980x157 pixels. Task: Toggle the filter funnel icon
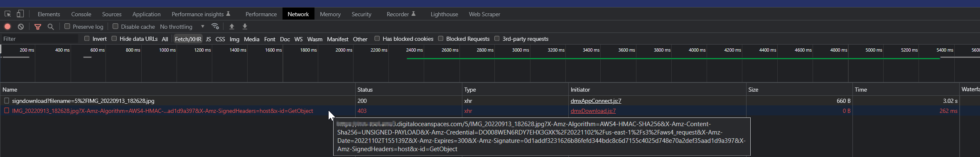coord(38,27)
